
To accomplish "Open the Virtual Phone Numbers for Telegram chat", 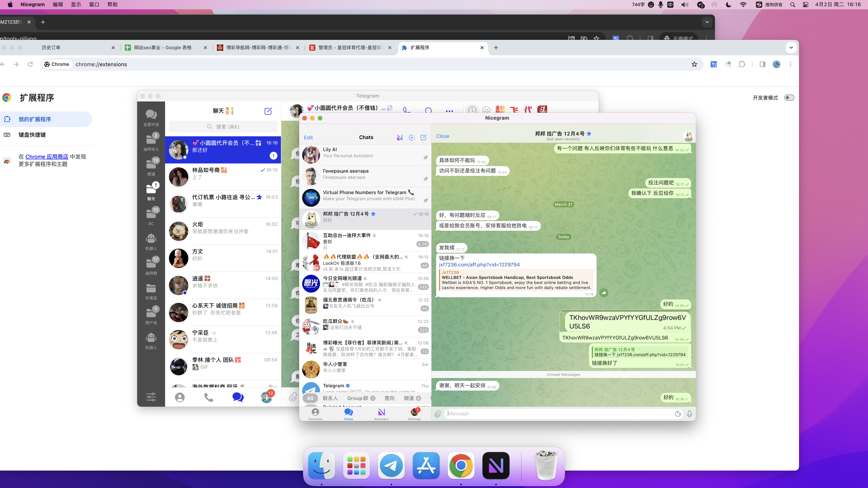I will click(365, 198).
